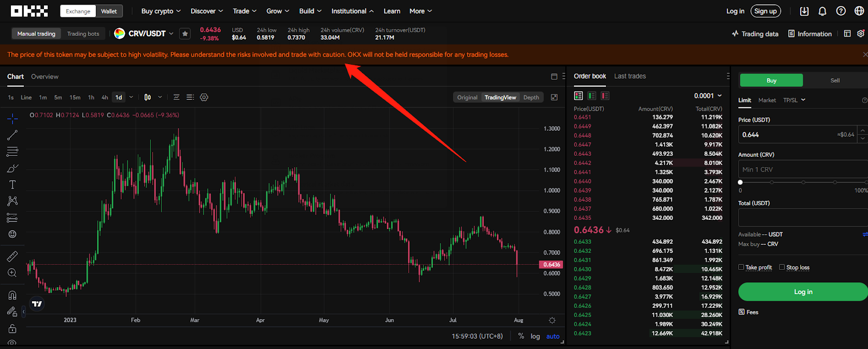Select the forecasting and measurement tool
868x349 pixels.
click(x=12, y=218)
